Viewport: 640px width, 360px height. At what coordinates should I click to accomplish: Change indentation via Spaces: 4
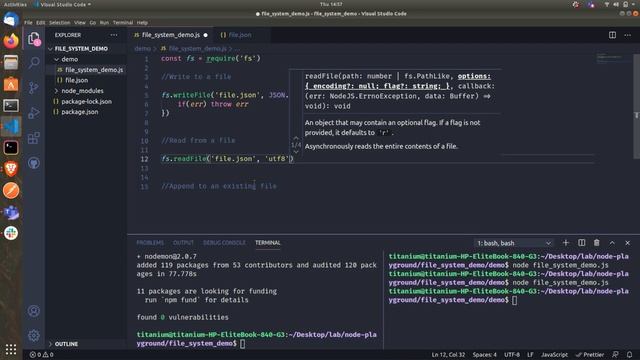pyautogui.click(x=484, y=355)
